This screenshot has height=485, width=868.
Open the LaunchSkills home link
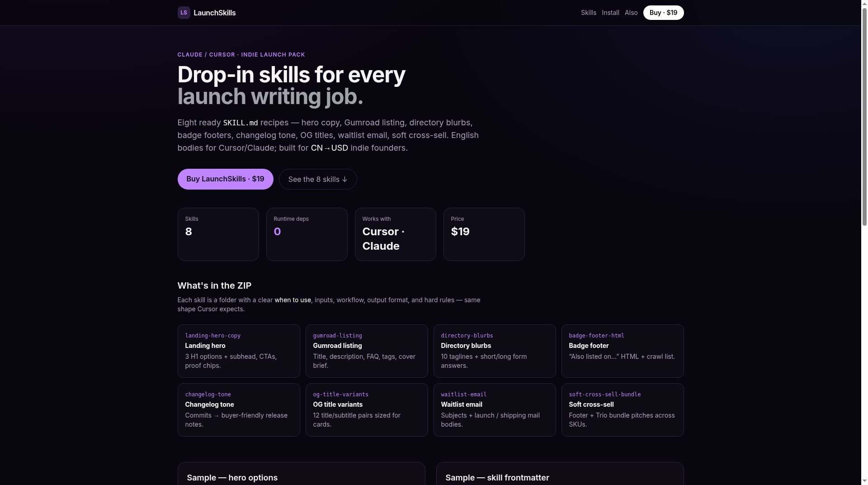click(207, 13)
